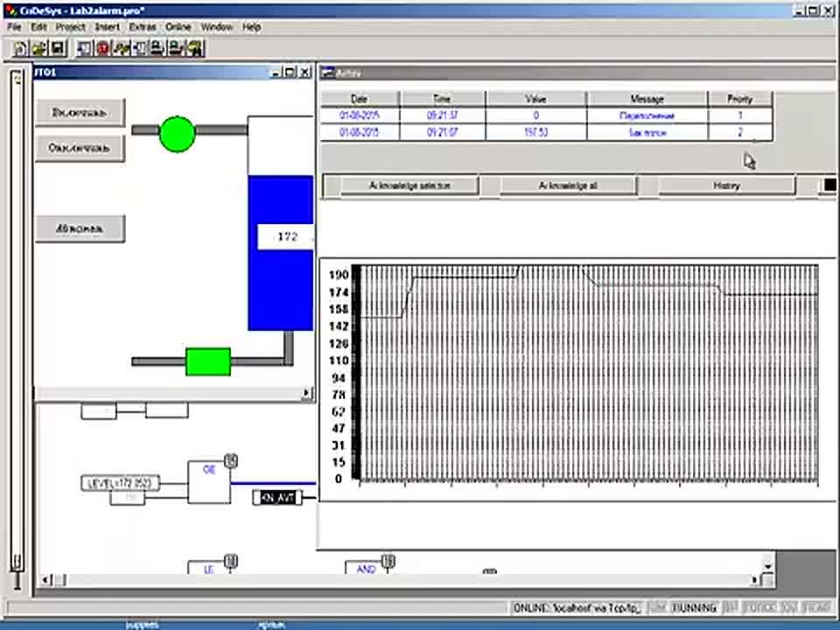840x630 pixels.
Task: Open the Project menu
Action: 71,27
